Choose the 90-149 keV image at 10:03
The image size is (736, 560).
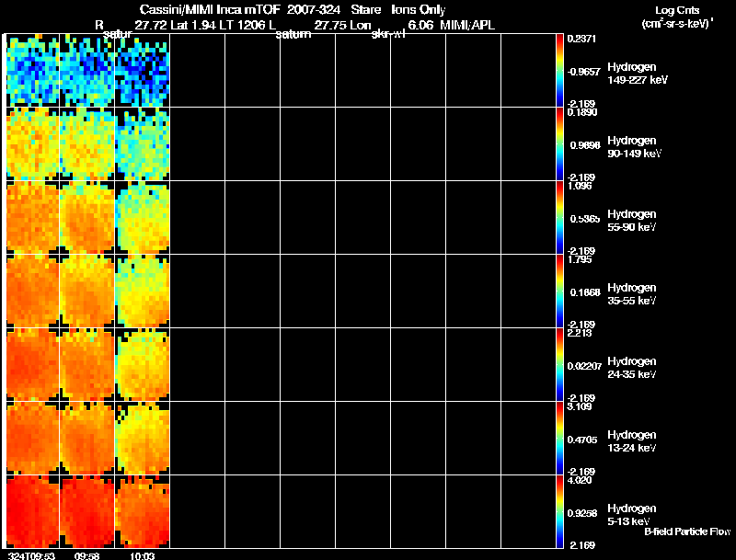click(143, 143)
